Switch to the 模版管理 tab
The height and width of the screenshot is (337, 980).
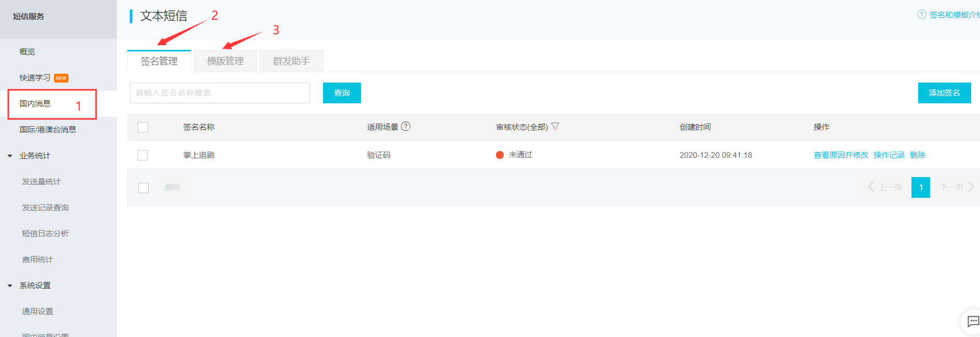point(225,61)
